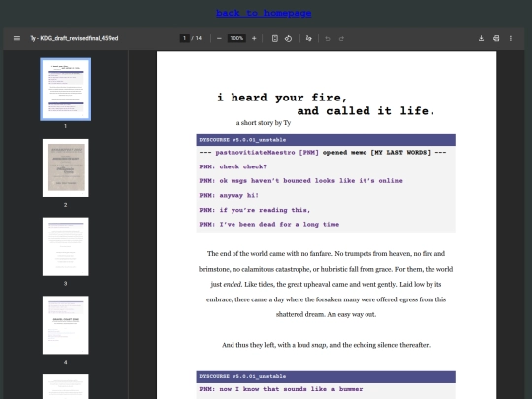Click the heading line 'and called it life.'
The image size is (532, 399).
(x=366, y=111)
